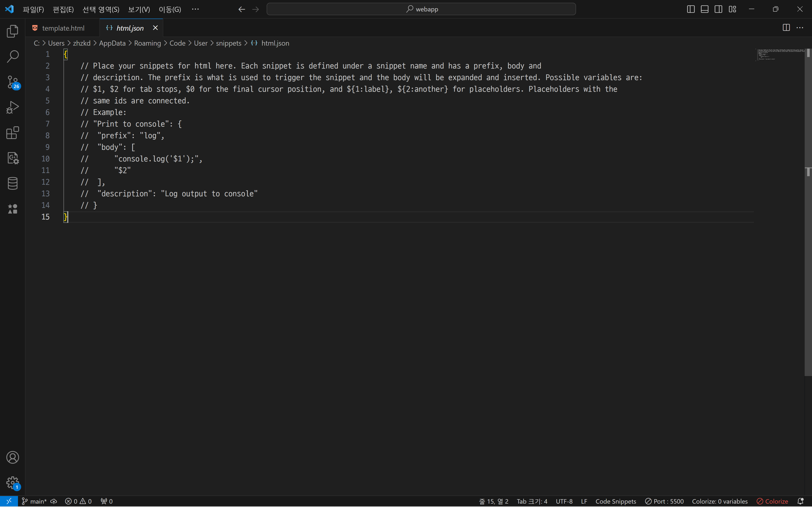Open the 'Tab 크기: 4' indentation selector
The width and height of the screenshot is (812, 507).
532,501
